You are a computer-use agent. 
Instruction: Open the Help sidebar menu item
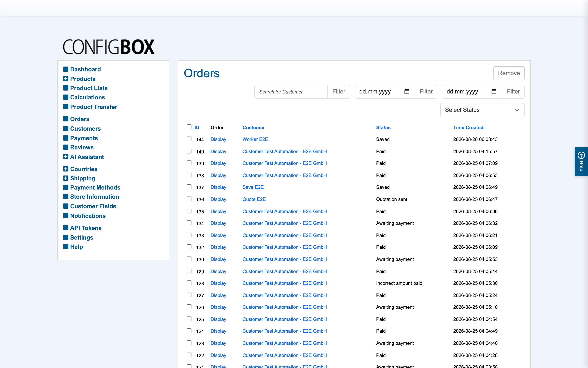click(77, 247)
